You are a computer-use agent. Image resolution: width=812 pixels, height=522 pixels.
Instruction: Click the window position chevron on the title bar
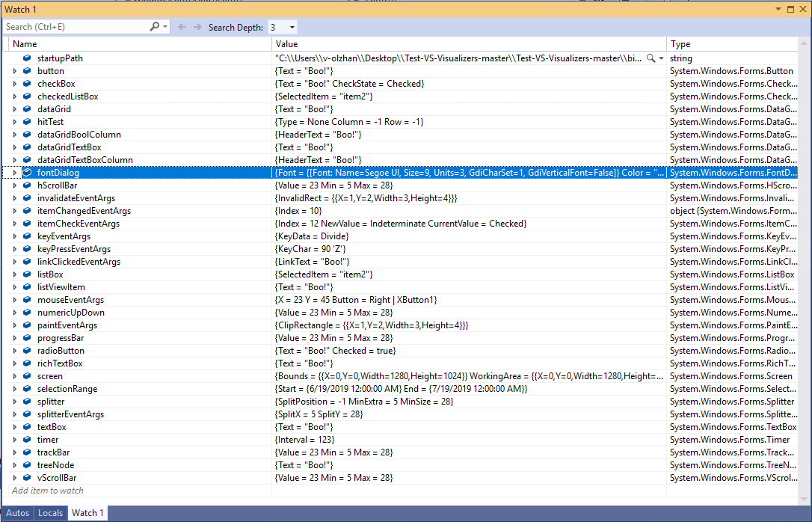(x=779, y=8)
